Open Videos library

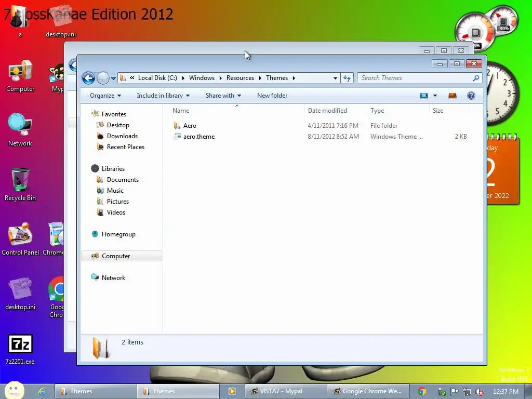click(116, 212)
